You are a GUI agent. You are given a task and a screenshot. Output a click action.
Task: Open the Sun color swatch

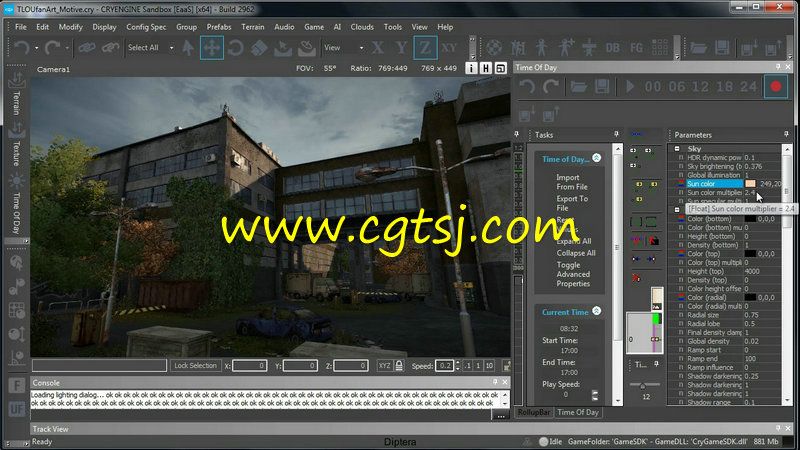[750, 184]
